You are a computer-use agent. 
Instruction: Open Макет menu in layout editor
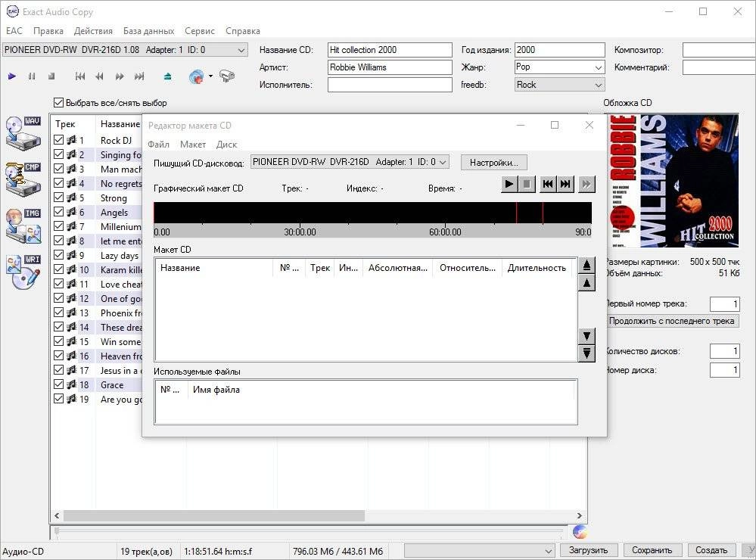[193, 145]
